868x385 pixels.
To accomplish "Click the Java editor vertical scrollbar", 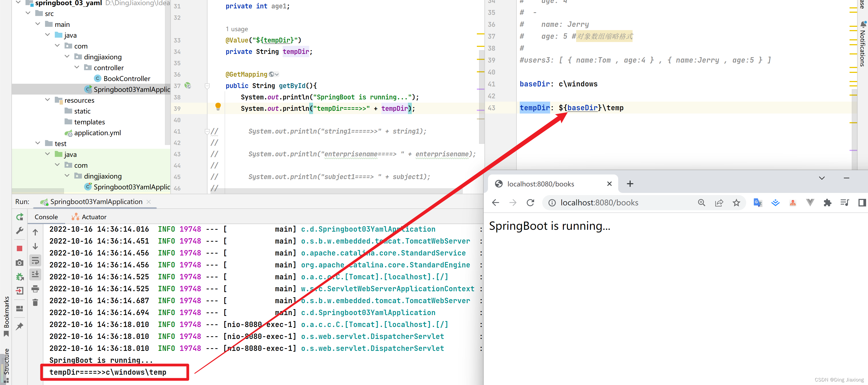I will click(481, 96).
